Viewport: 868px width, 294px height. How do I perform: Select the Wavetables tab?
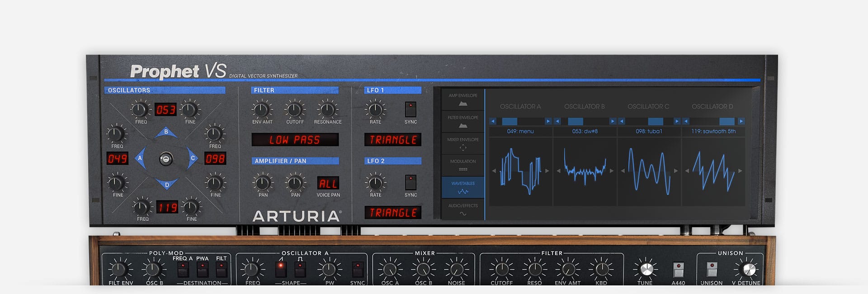463,187
